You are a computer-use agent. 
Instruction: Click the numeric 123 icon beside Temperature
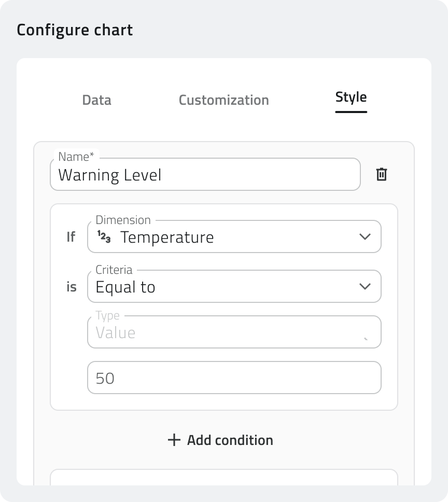104,237
